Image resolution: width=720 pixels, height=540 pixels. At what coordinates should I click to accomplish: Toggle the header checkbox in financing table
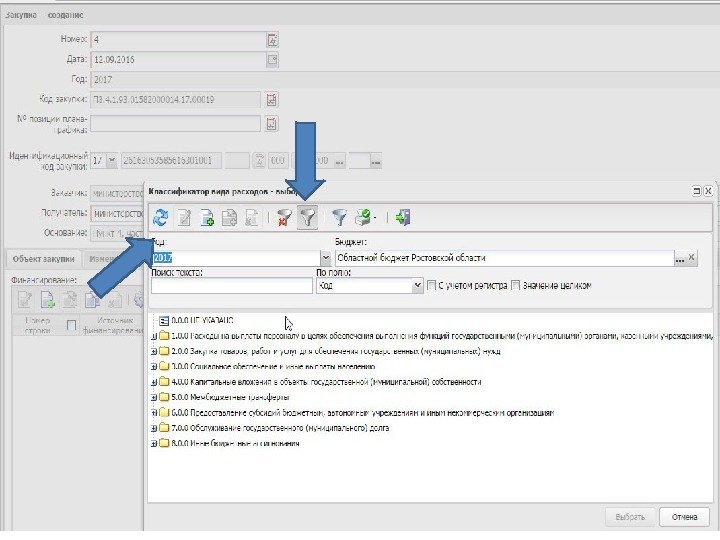click(x=71, y=326)
